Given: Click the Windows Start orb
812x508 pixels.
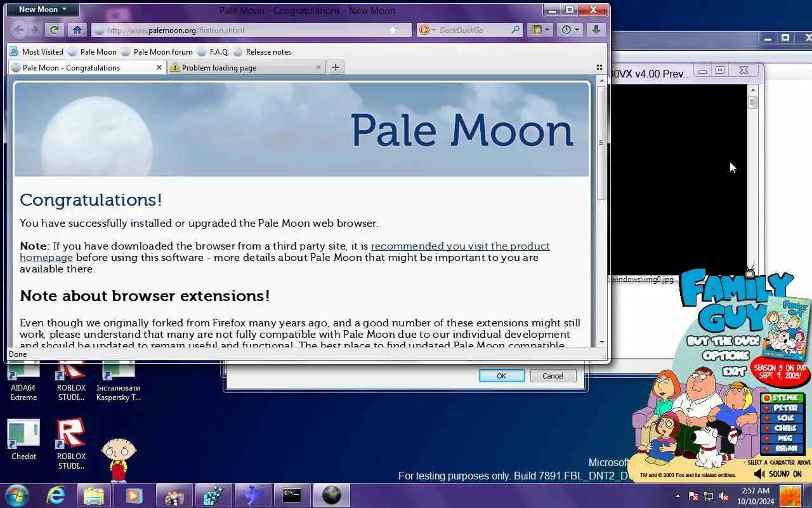Looking at the screenshot, I should tap(17, 495).
